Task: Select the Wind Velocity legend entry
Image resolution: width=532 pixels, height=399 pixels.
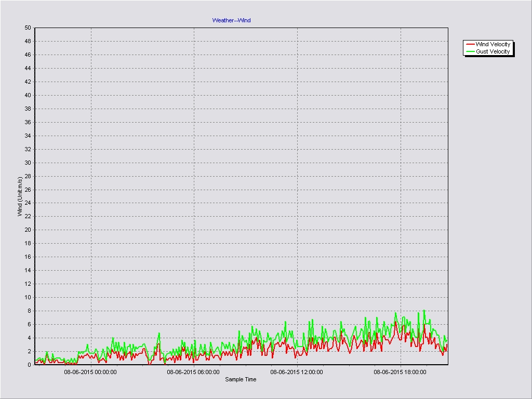Action: tap(488, 44)
